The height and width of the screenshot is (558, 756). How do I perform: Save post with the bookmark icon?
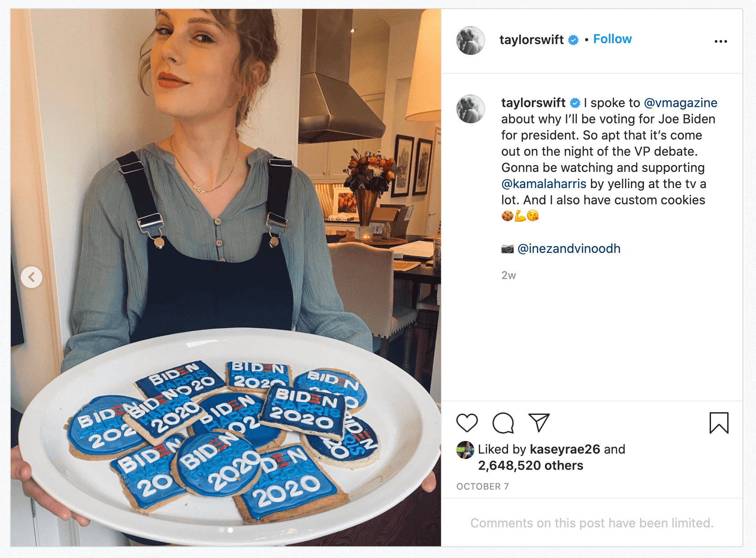pos(719,423)
